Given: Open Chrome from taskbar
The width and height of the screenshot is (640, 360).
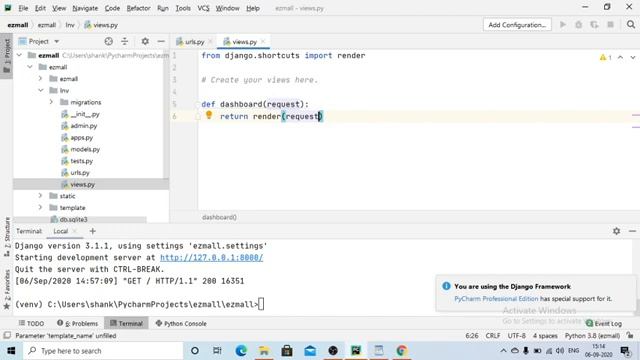Looking at the screenshot, I should tap(402, 351).
